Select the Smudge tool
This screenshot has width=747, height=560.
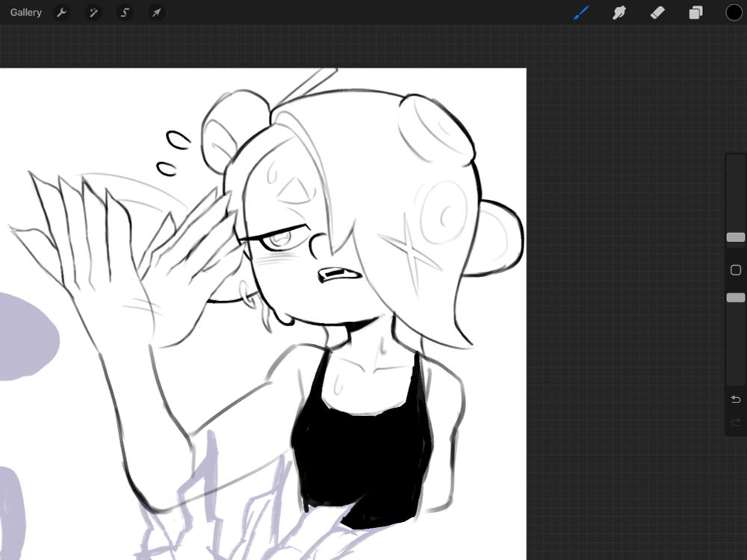[619, 13]
